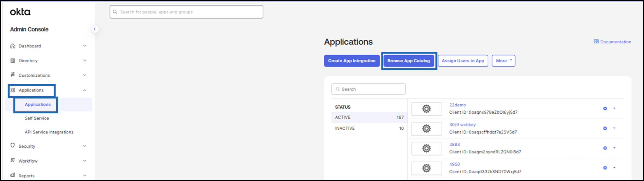Open the Documentation link
Screen dimensions: 644x181
point(616,42)
